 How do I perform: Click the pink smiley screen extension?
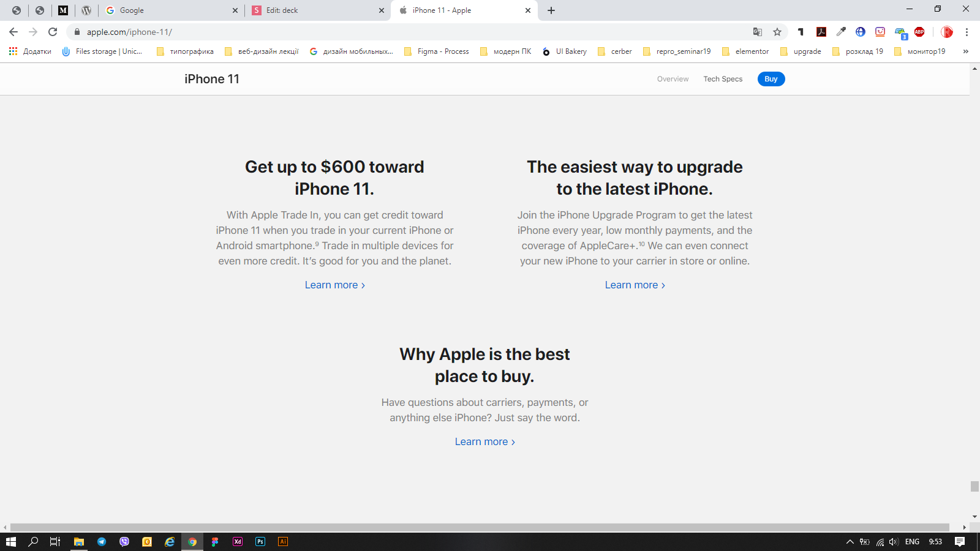pos(880,32)
